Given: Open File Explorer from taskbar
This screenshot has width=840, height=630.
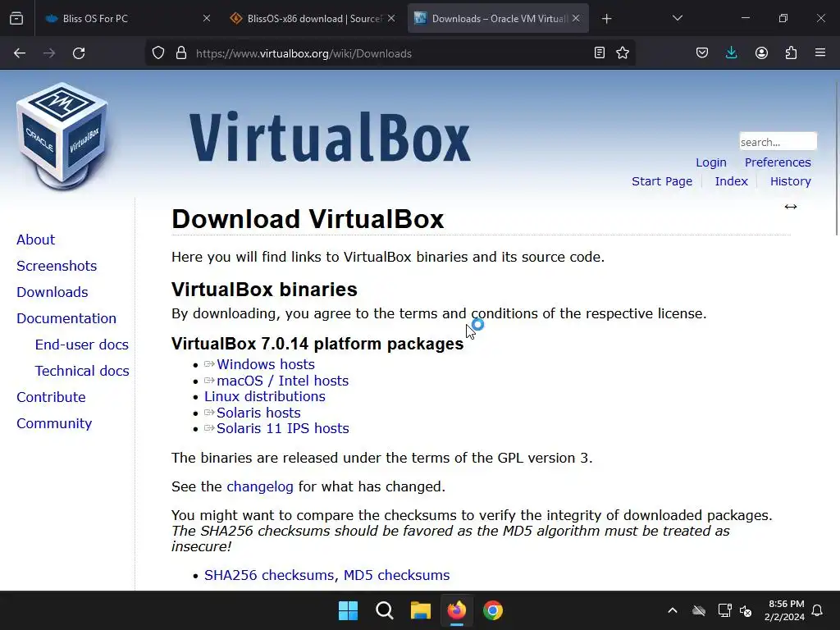Looking at the screenshot, I should 421,610.
